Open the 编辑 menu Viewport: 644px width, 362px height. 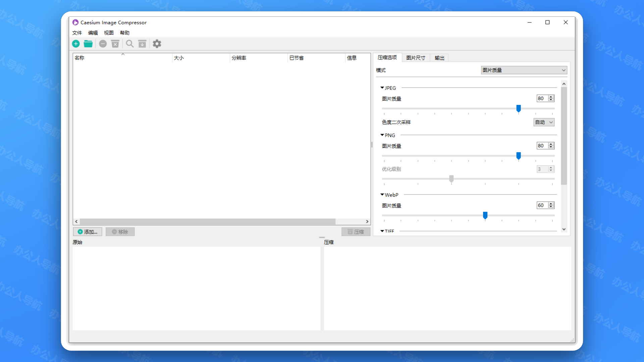[x=93, y=33]
